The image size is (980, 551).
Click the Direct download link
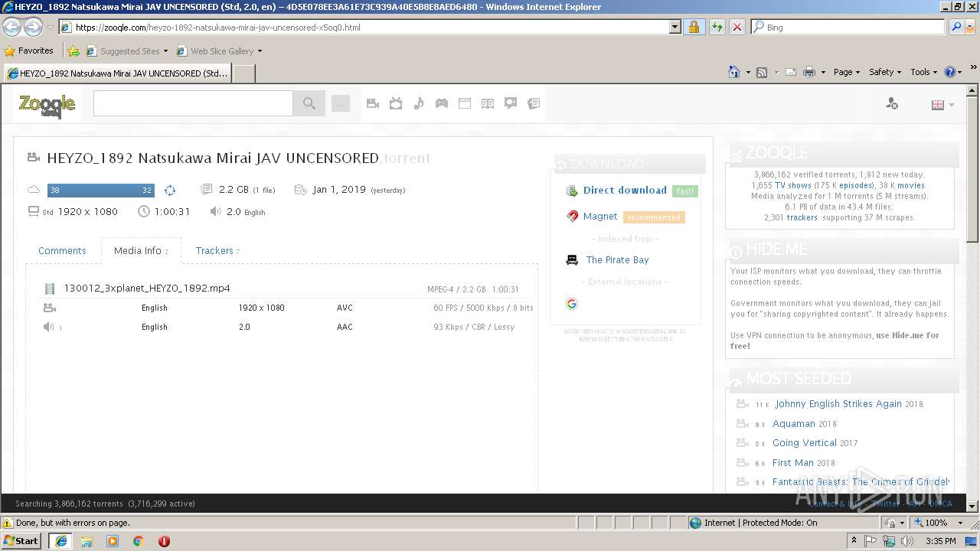pyautogui.click(x=625, y=191)
